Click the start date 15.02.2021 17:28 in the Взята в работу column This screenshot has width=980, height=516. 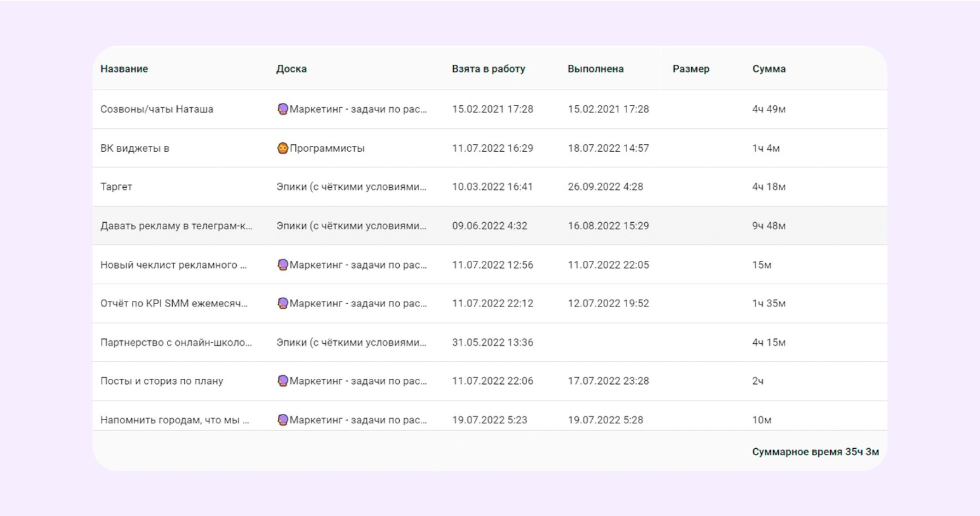point(493,109)
